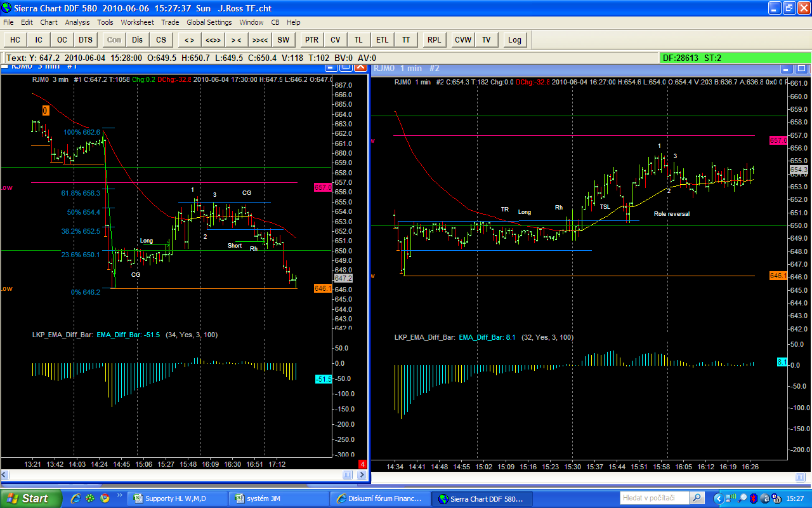
Task: Open the Analysis menu
Action: 77,22
